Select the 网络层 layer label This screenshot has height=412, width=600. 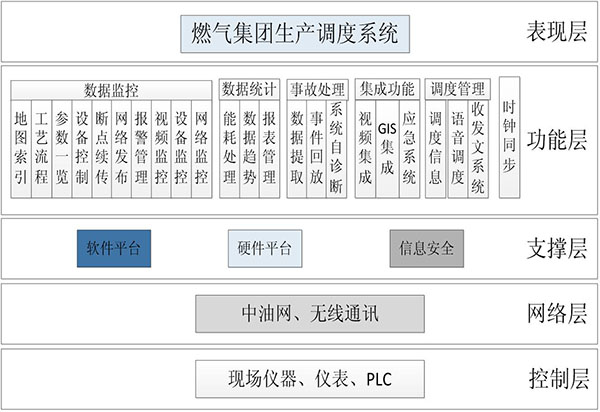point(556,314)
